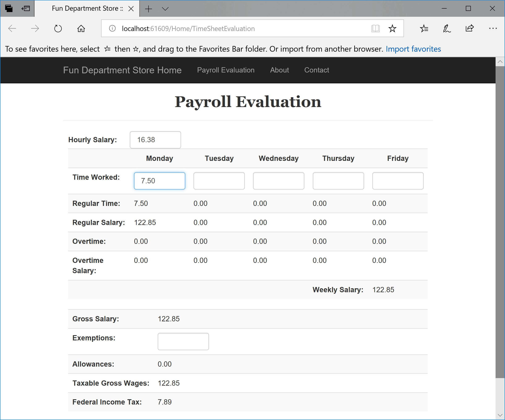Viewport: 505px width, 420px height.
Task: Click the Hourly Salary input field
Action: (x=155, y=140)
